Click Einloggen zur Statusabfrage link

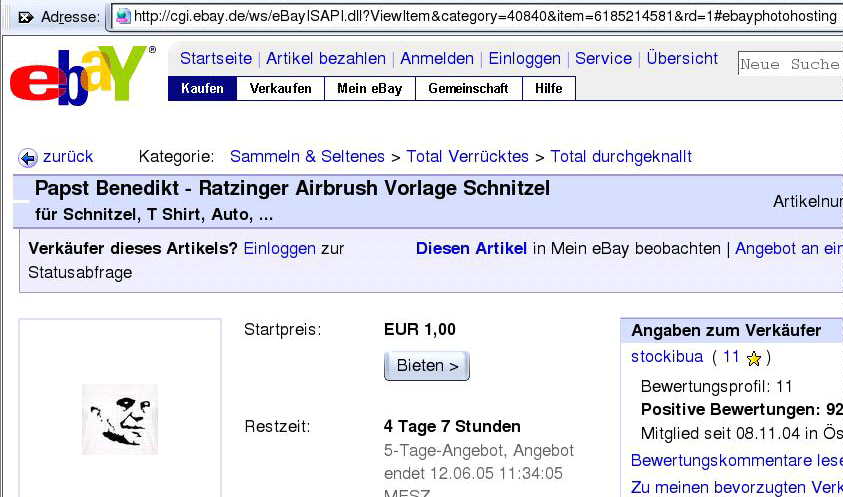click(x=280, y=248)
